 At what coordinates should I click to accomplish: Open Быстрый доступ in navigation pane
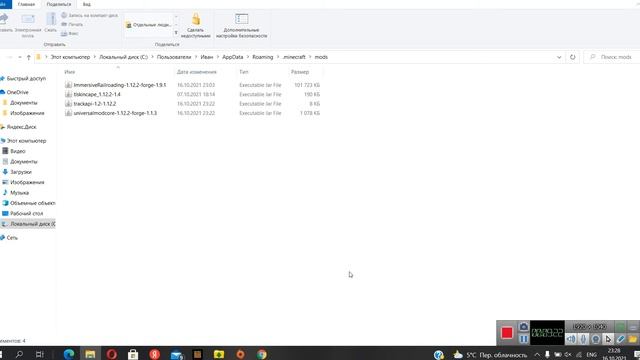26,78
